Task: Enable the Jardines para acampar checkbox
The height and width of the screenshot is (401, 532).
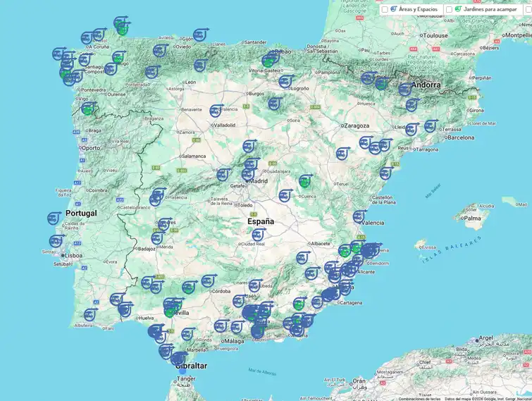Action: click(x=449, y=9)
